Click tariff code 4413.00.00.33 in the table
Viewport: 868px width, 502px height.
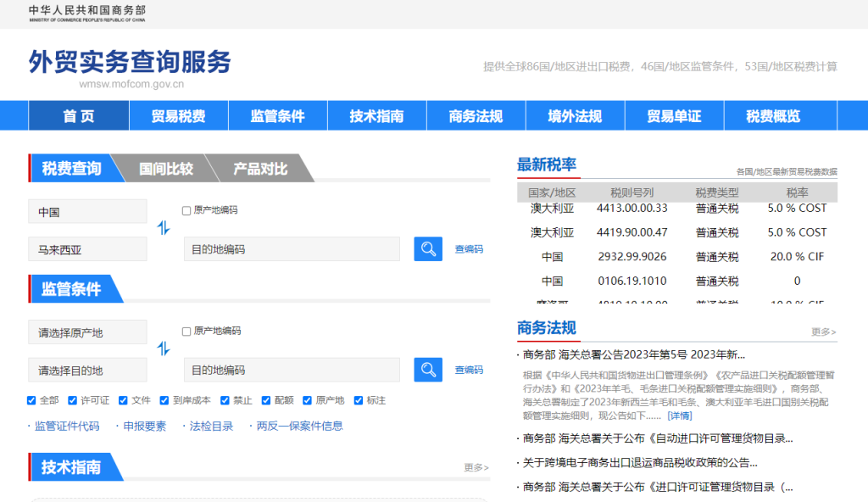(x=632, y=209)
